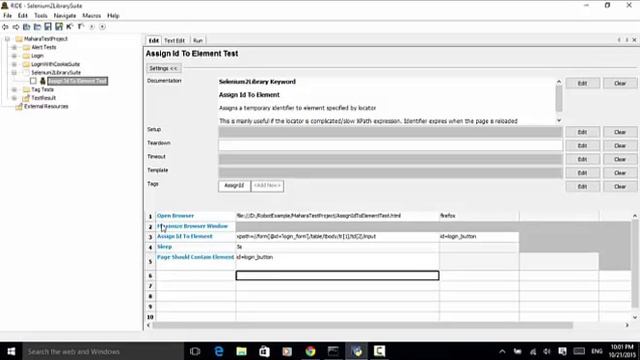Click the vertical scrollbar of keyword grid
The image size is (640, 360).
(x=635, y=264)
